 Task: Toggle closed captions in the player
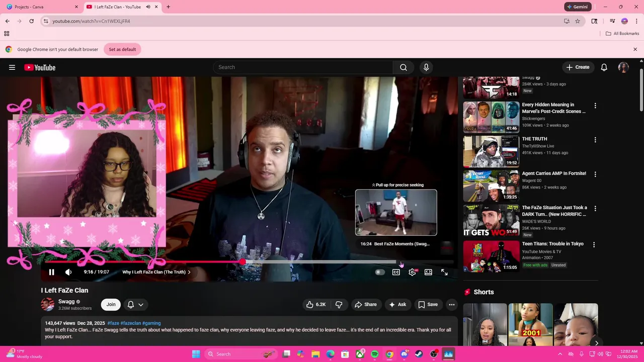coord(396,272)
